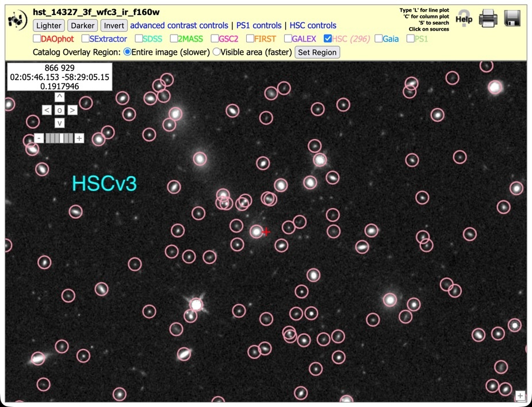This screenshot has height=407, width=532.
Task: Click the red crosshair marker
Action: (266, 232)
